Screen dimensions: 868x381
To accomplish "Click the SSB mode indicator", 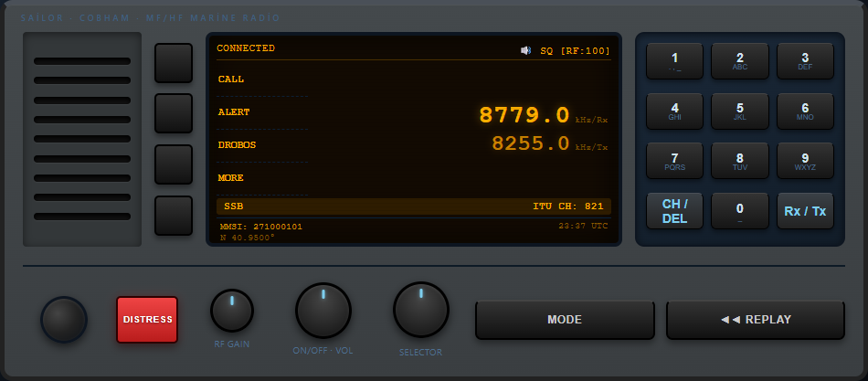I will point(234,206).
